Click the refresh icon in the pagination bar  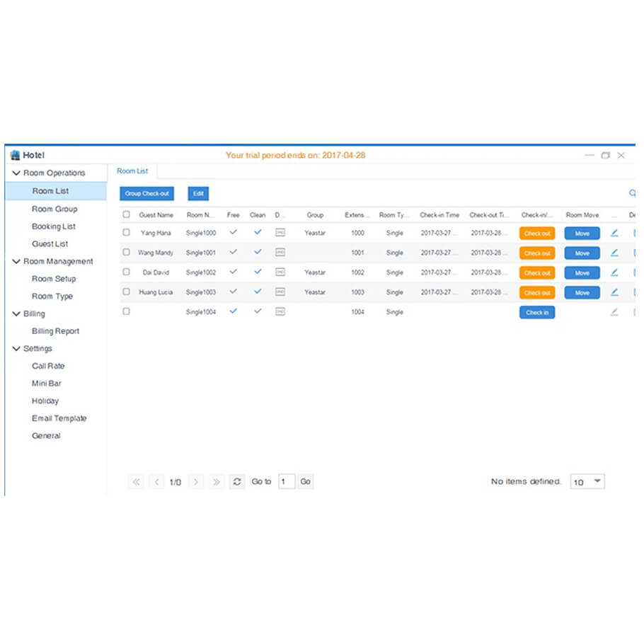coord(237,482)
